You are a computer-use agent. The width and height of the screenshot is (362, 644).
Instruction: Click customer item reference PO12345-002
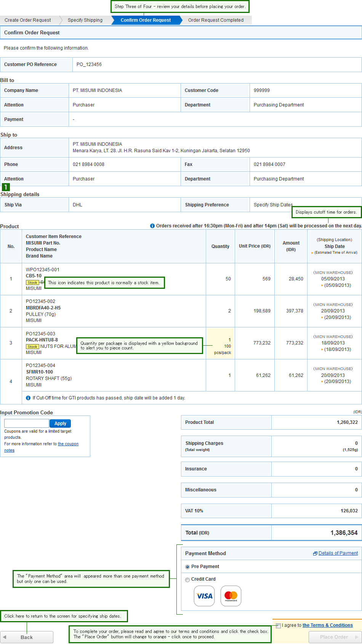[x=41, y=301]
